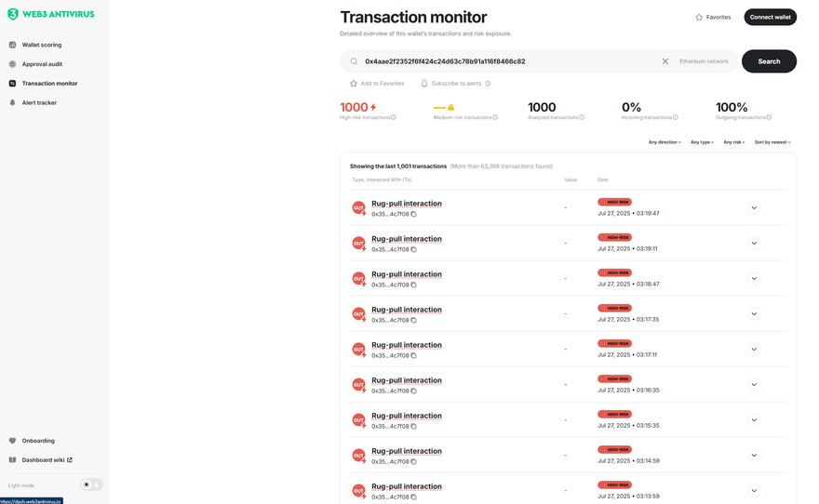Clear the wallet address search field
The image size is (819, 504).
point(665,61)
